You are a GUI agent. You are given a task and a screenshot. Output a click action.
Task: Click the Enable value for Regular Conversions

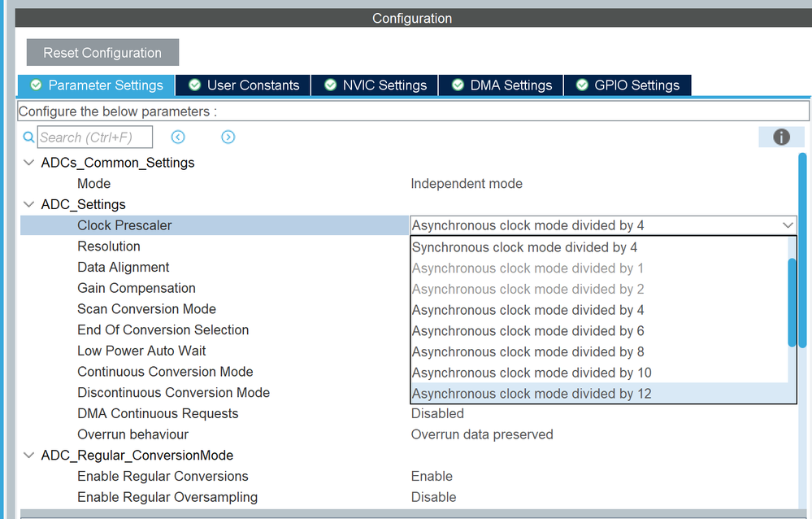tap(432, 476)
